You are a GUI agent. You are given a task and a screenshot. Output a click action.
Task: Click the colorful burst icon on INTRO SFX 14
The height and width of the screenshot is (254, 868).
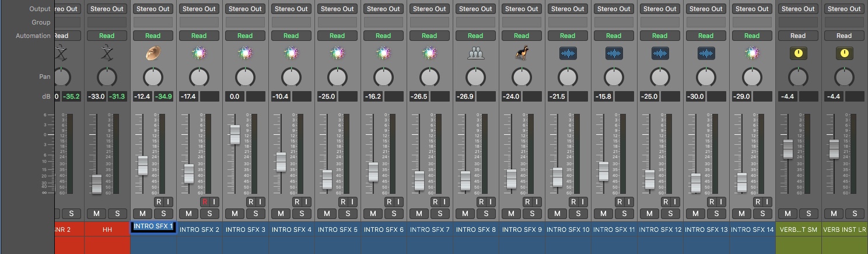(752, 54)
